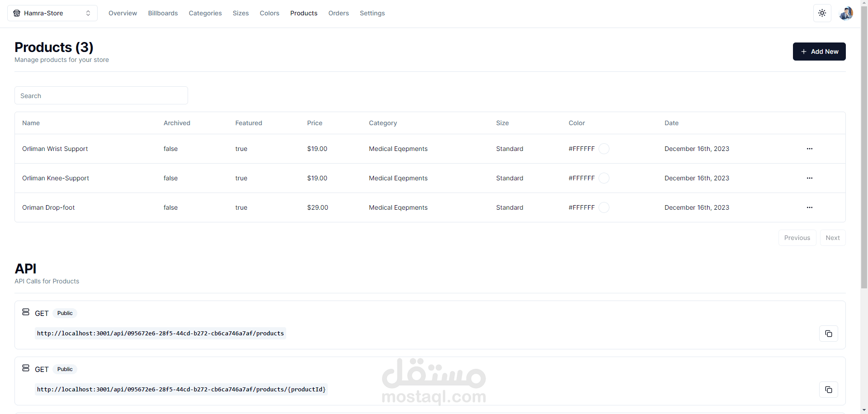
Task: Click server icon of products list endpoint
Action: (26, 312)
